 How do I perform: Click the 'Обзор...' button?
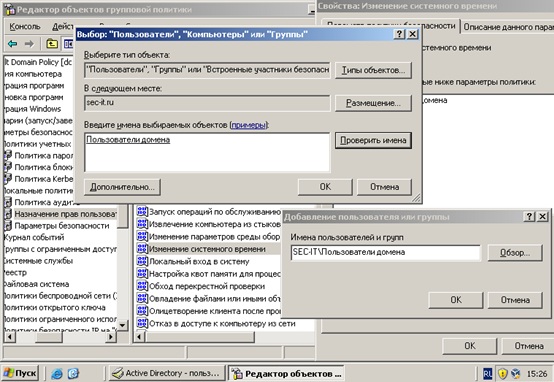pos(515,253)
